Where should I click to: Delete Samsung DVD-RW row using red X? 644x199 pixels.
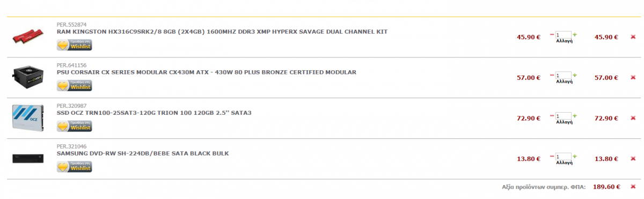633,159
